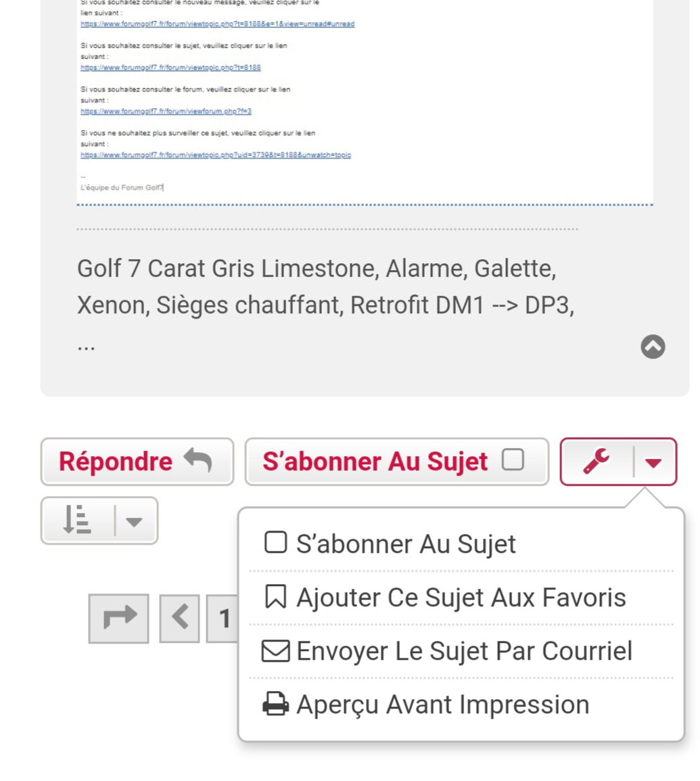Click the Répondre reply button
700x781 pixels.
[x=137, y=462]
